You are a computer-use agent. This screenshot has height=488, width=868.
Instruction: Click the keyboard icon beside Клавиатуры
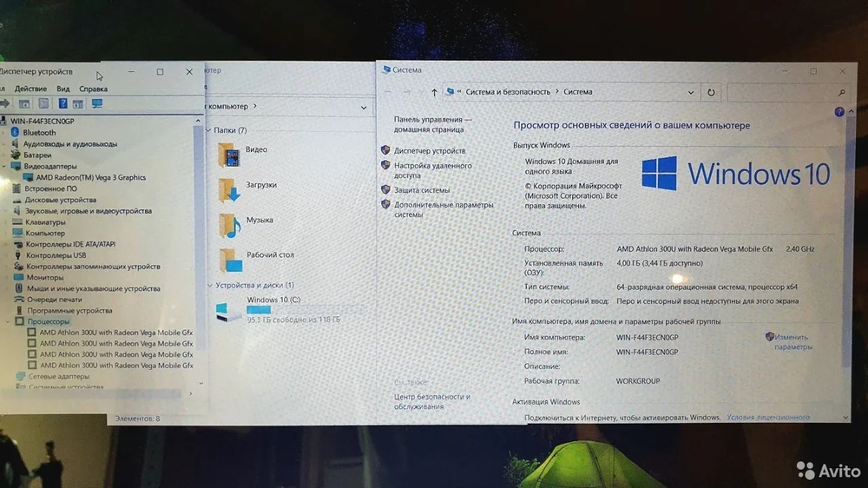17,221
